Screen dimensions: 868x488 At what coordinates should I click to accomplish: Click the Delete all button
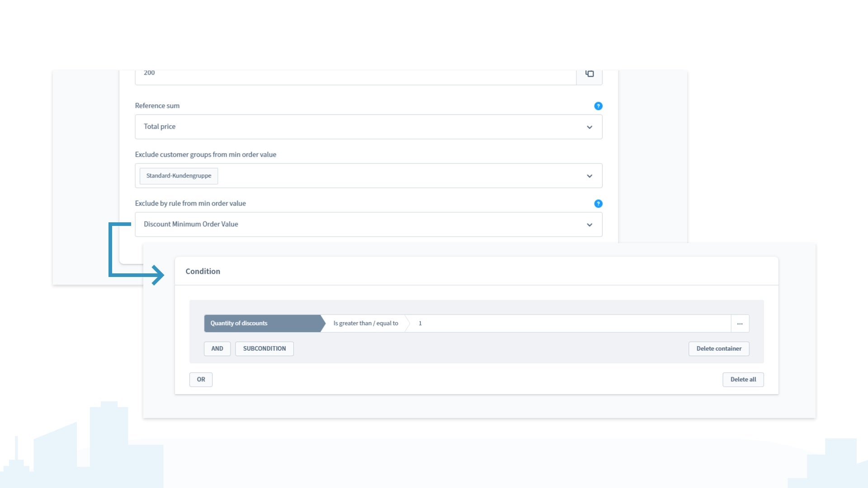point(743,380)
